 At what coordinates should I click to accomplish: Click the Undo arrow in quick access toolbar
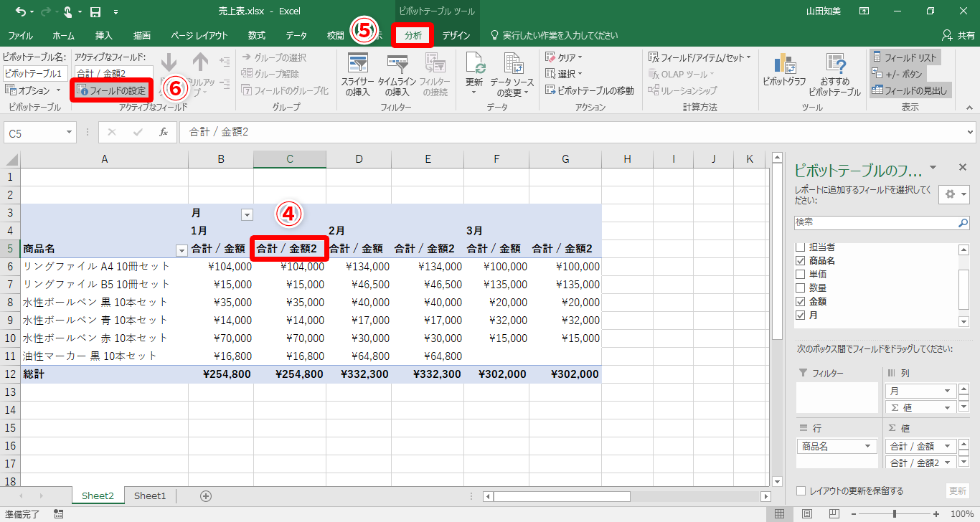click(x=20, y=11)
